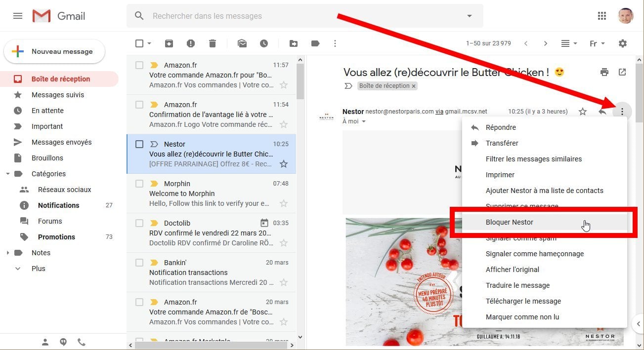Star the Doctolib email
This screenshot has width=644, height=350.
[284, 243]
